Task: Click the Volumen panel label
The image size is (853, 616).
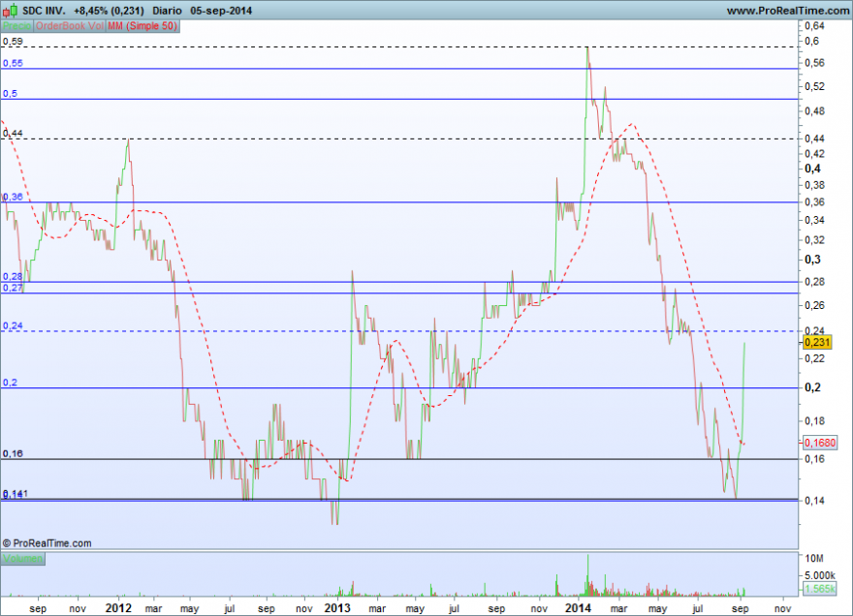Action: [23, 558]
